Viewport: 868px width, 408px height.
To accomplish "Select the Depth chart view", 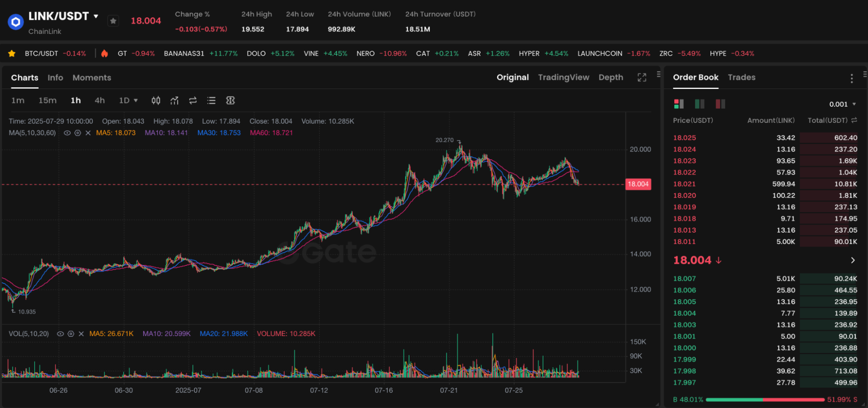I will coord(611,77).
